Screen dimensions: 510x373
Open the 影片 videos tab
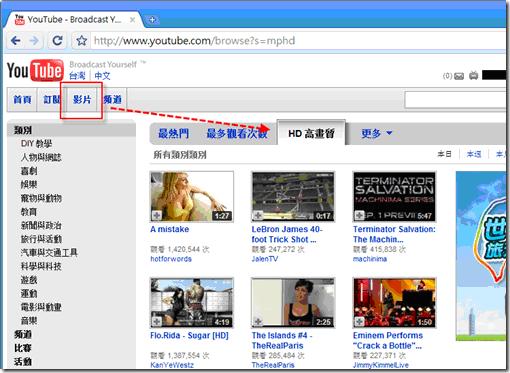(x=82, y=99)
